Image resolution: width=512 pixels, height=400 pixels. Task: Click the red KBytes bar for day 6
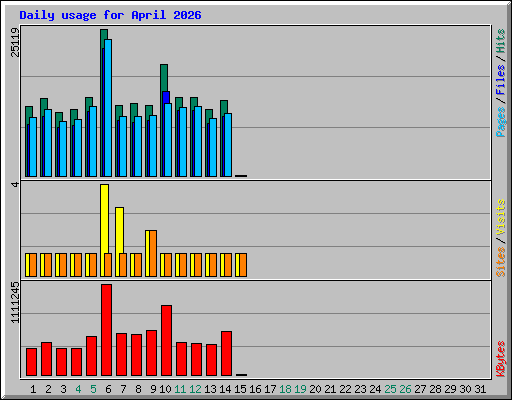point(106,330)
